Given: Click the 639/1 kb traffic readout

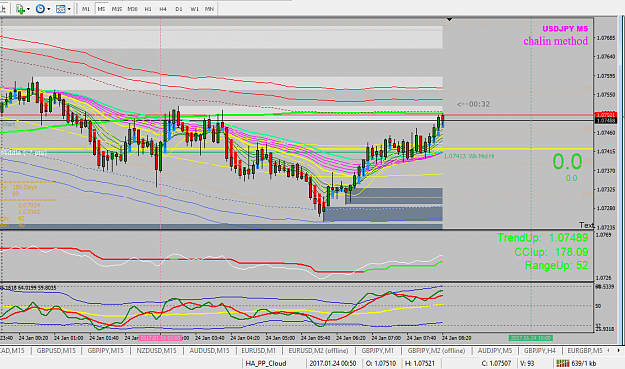Looking at the screenshot, I should pos(584,363).
